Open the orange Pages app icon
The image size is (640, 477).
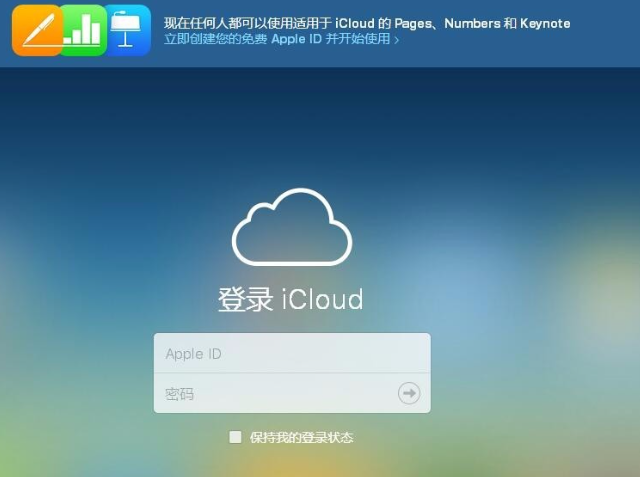click(x=37, y=30)
